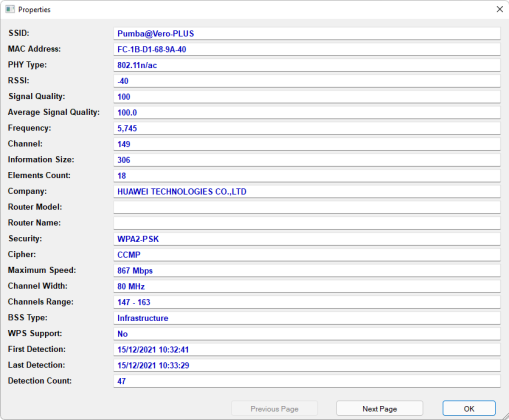
Task: Confirm with the OK button
Action: (469, 409)
